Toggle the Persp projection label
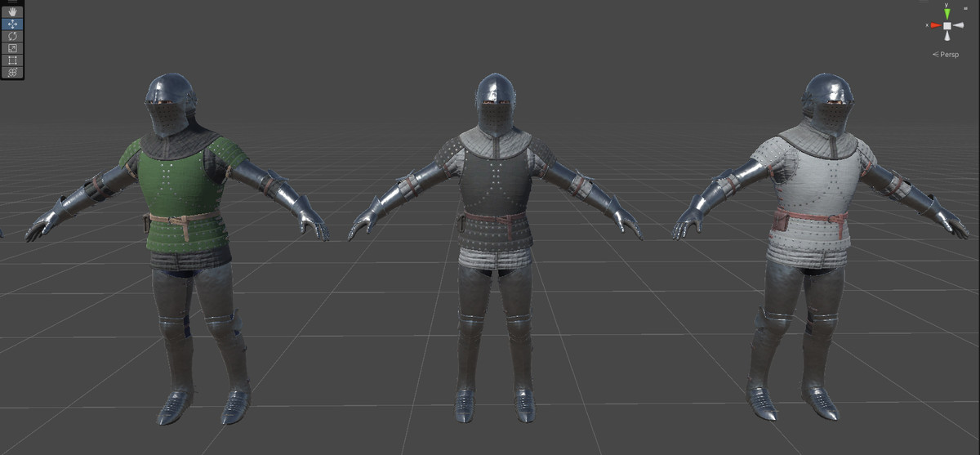 [x=947, y=55]
